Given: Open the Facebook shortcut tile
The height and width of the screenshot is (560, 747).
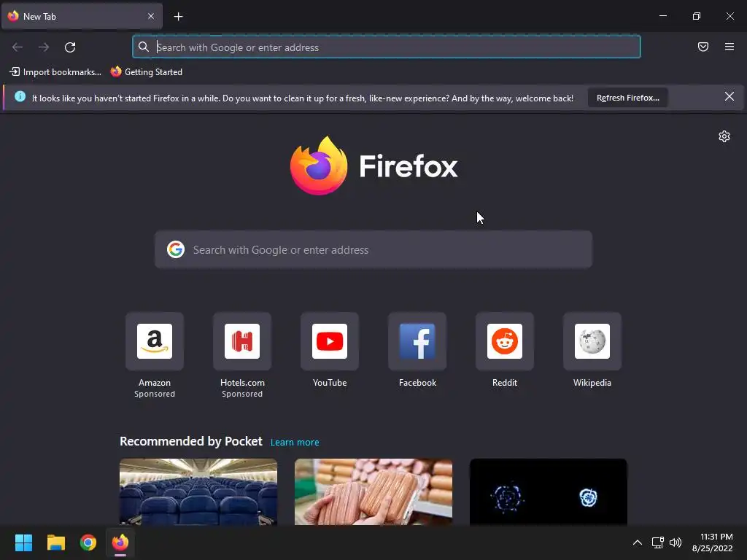Looking at the screenshot, I should click(417, 341).
